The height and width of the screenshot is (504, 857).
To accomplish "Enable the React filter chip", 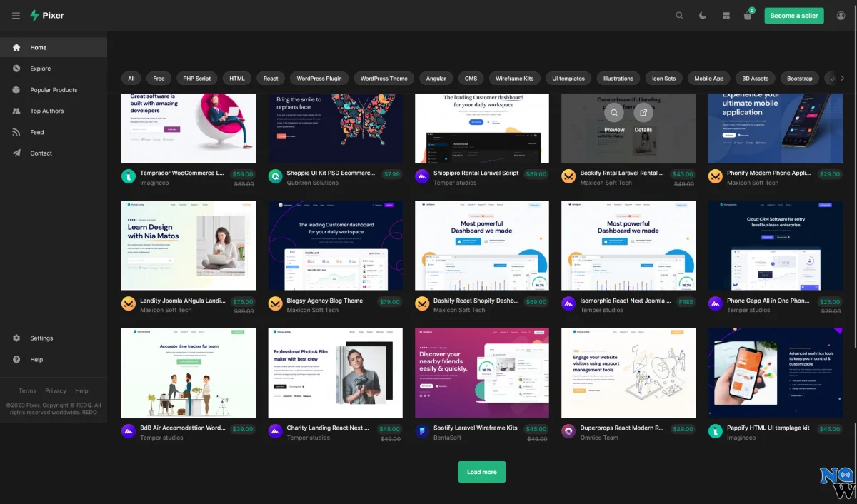I will point(270,79).
